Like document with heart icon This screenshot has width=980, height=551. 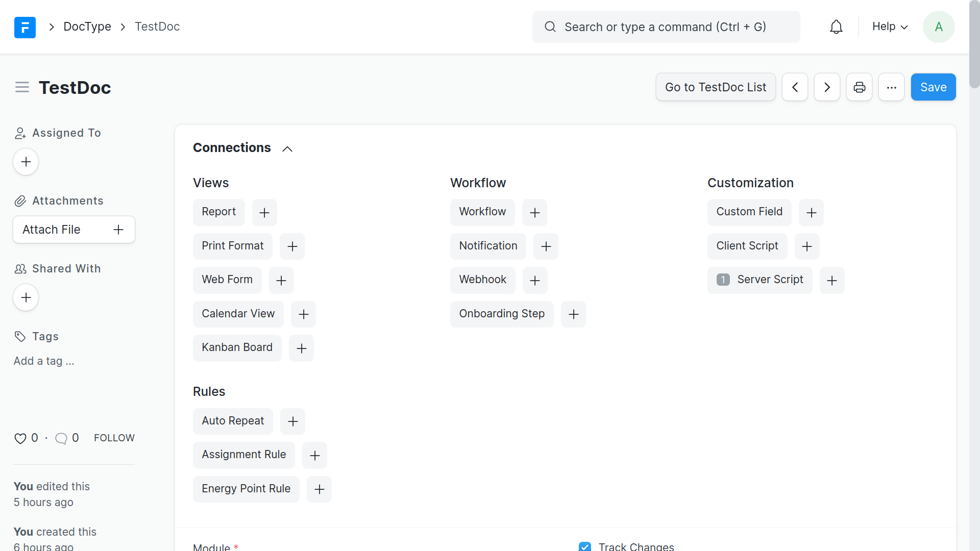coord(20,438)
